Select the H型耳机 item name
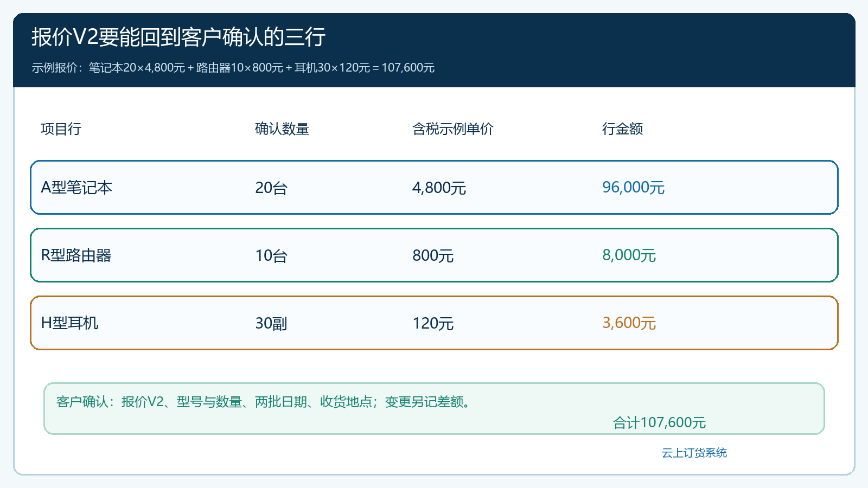 [x=69, y=323]
